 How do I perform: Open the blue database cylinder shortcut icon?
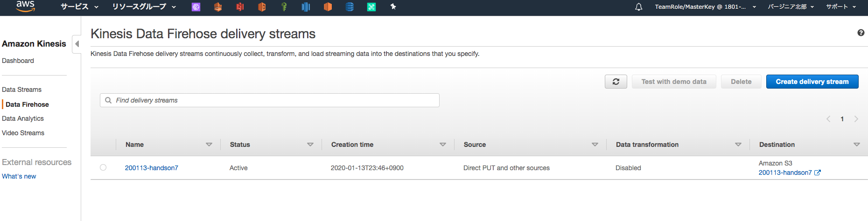[x=350, y=7]
